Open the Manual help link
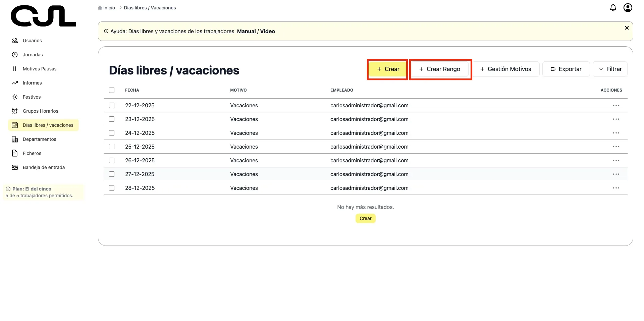Image resolution: width=644 pixels, height=321 pixels. (x=246, y=31)
